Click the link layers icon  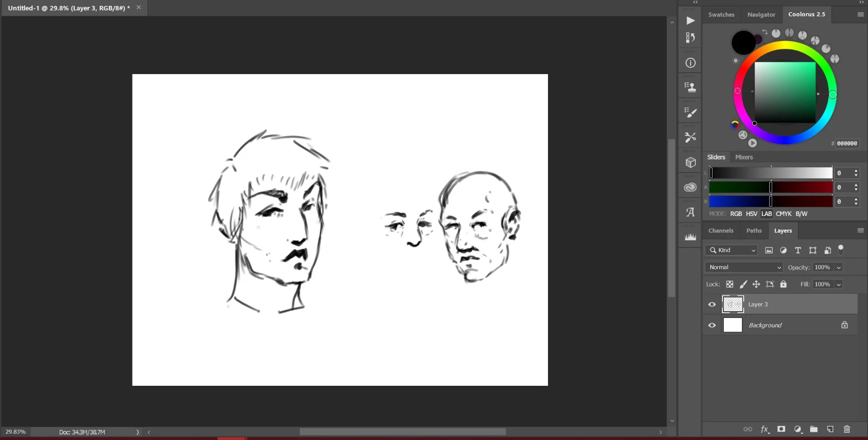click(748, 429)
